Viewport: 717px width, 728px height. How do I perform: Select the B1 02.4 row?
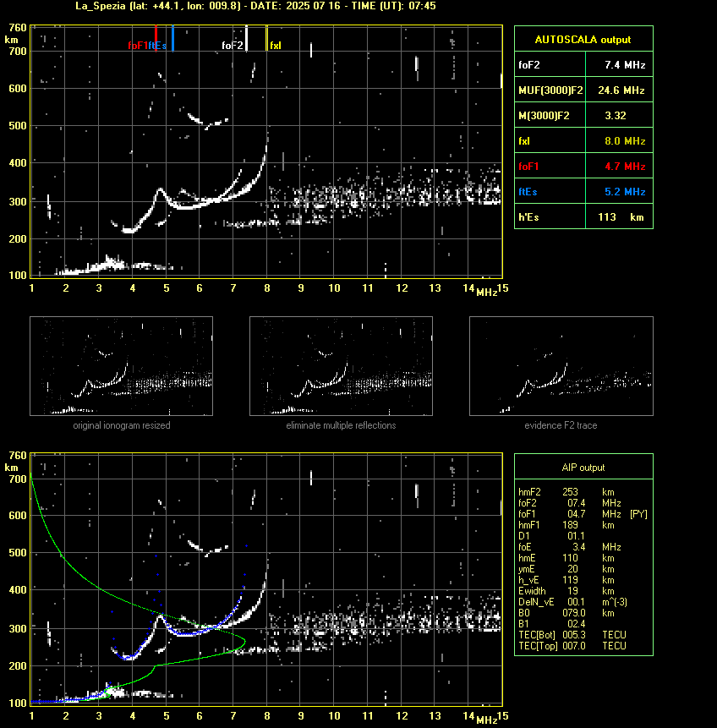tap(551, 624)
